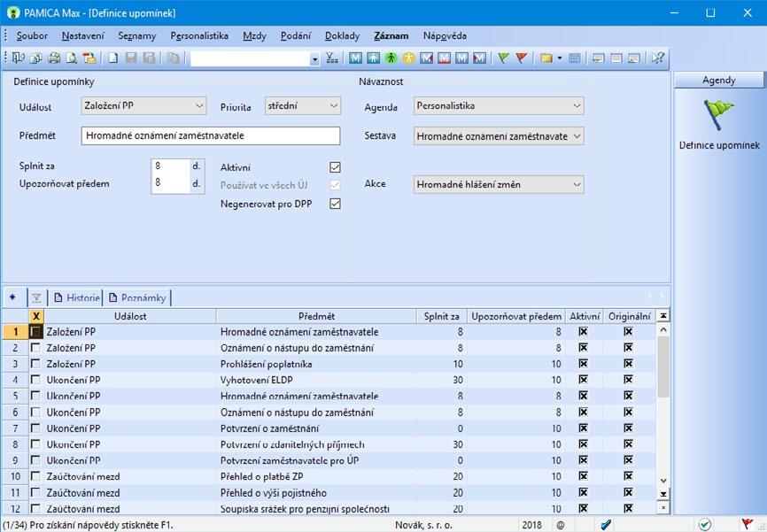767x532 pixels.
Task: Click the Splnit za column header
Action: pos(442,316)
